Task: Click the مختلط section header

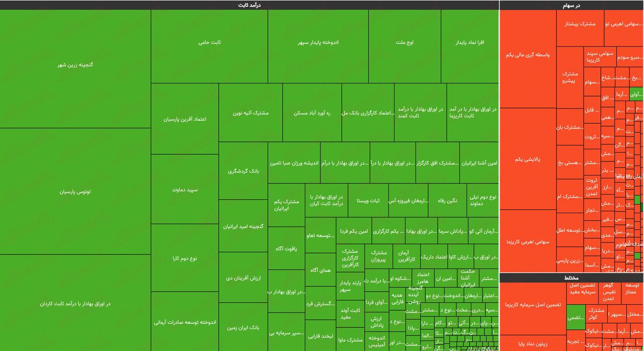Action: 571,278
